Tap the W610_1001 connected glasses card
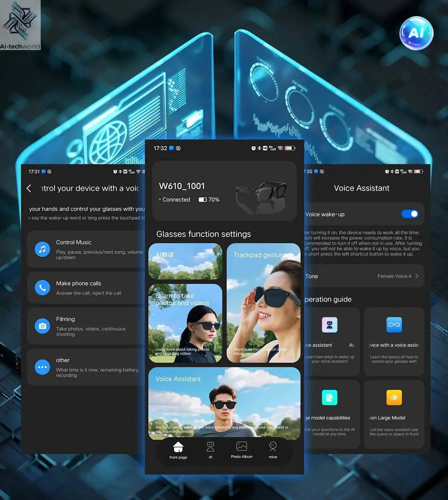The height and width of the screenshot is (500, 448). (x=224, y=191)
